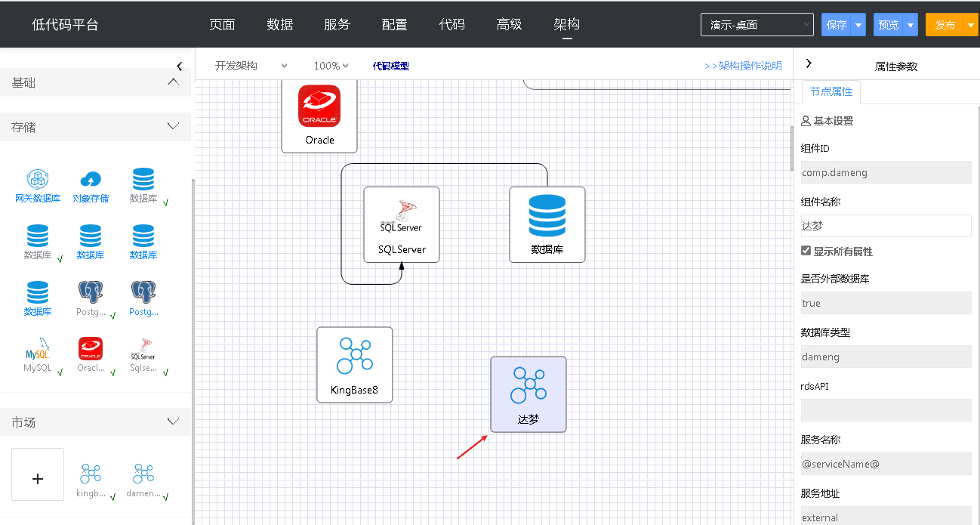
Task: Click the 数据库类型 field
Action: pos(886,357)
